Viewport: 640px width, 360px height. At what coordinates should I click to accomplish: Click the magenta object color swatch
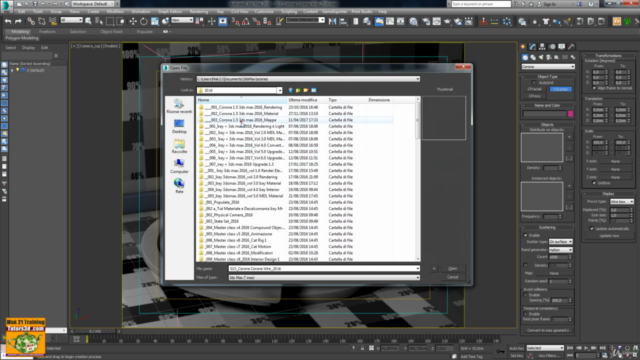click(x=571, y=114)
